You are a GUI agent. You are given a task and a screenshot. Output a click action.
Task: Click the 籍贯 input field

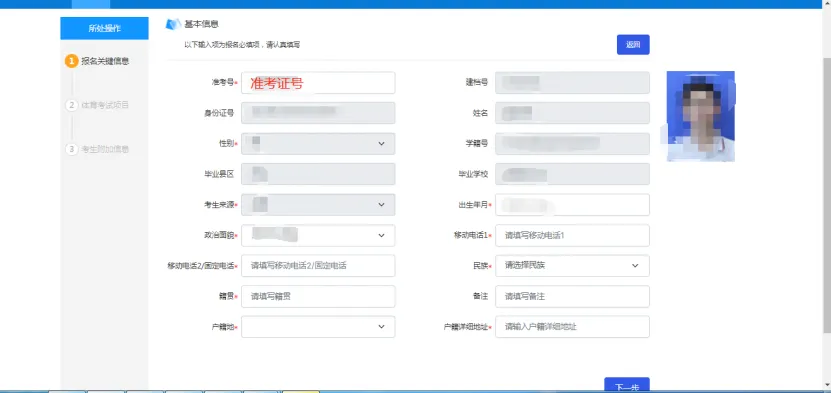click(x=318, y=296)
